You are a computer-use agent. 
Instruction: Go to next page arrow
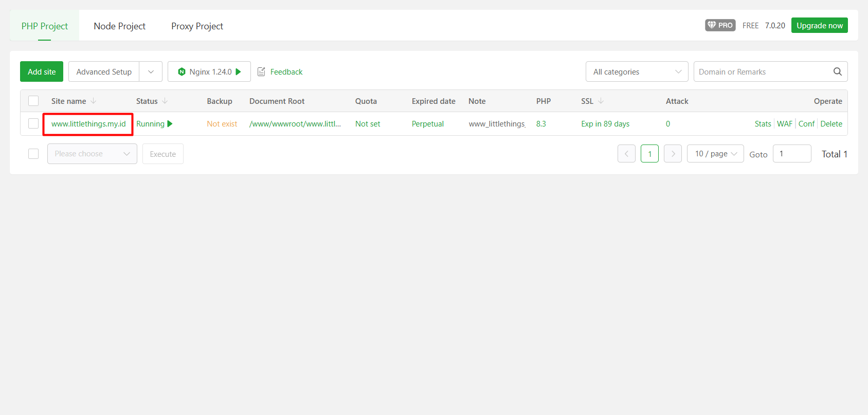point(673,154)
